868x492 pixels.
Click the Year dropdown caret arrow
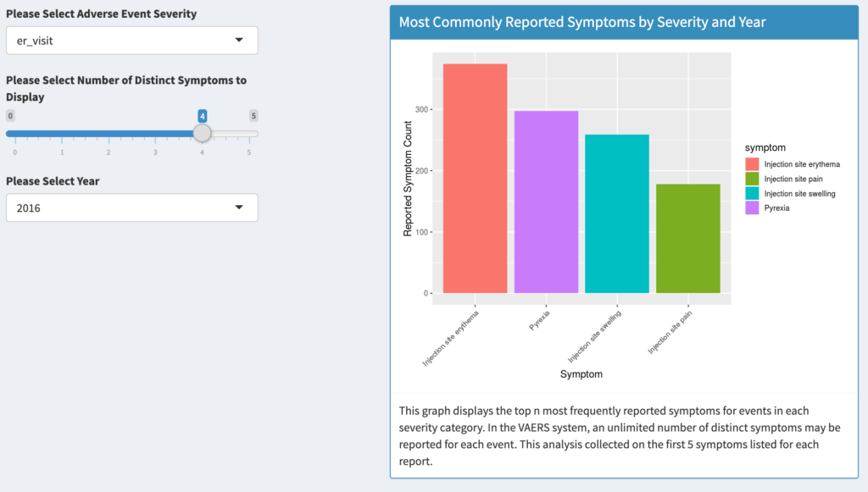point(239,207)
